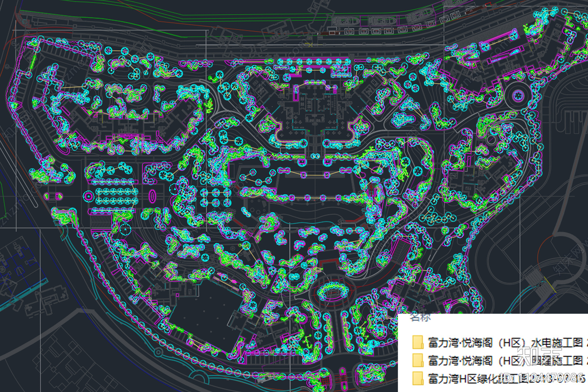This screenshot has height=392, width=588.
Task: Open the 富力湾·悦海阁（H区）水电施工图 folder name
Action: 508,342
